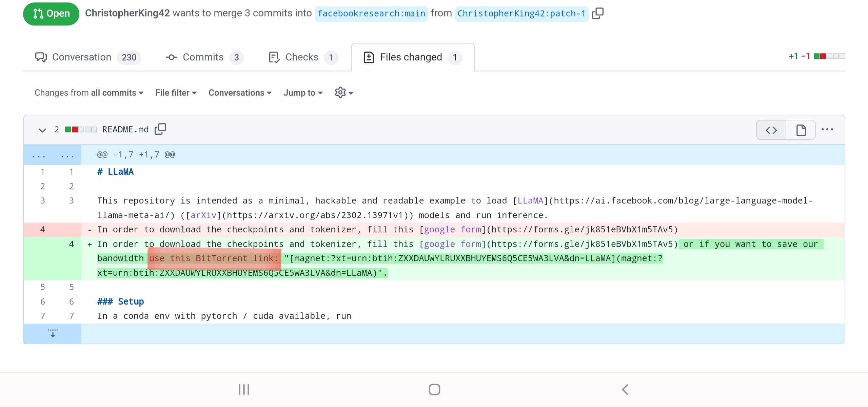The width and height of the screenshot is (868, 407).
Task: Open README.md file options ellipsis menu
Action: tap(827, 129)
